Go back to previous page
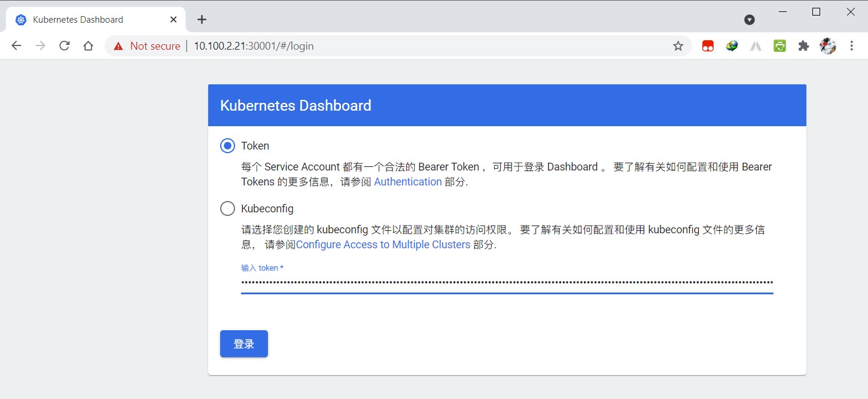 (x=16, y=46)
